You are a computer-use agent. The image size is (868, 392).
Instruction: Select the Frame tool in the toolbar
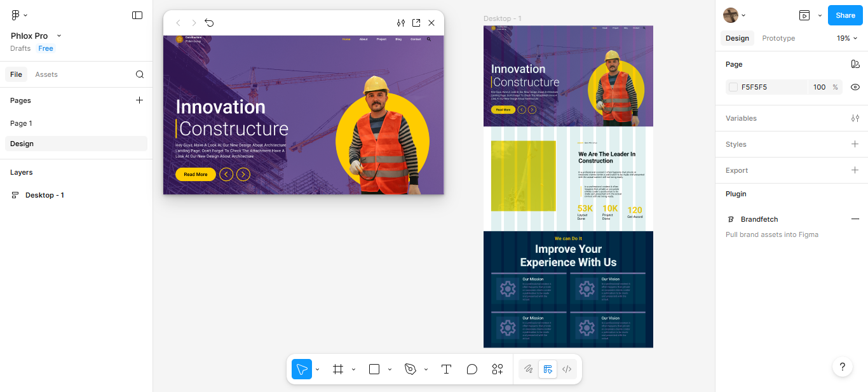click(x=338, y=369)
